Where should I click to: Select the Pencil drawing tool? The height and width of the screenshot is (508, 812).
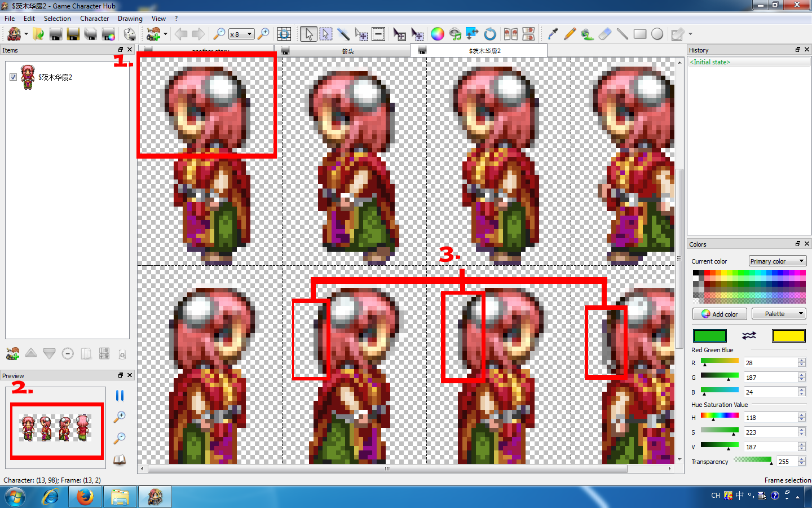point(570,34)
